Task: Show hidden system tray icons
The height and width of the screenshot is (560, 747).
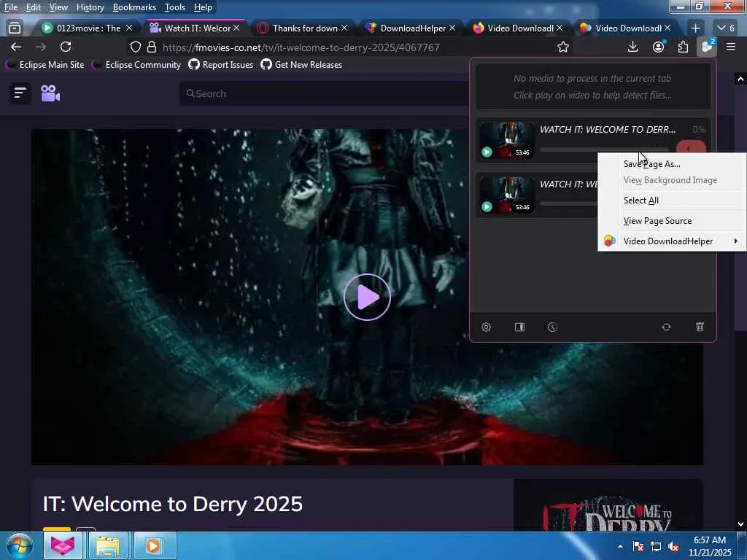Action: click(x=620, y=546)
